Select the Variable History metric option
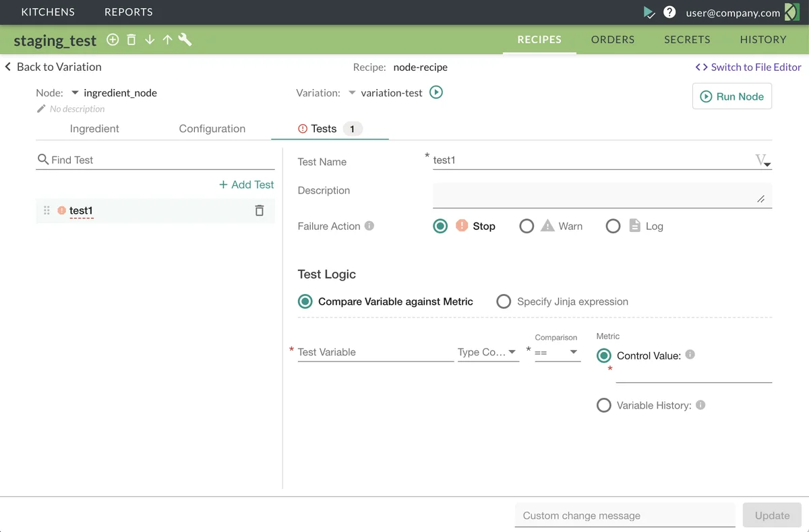The height and width of the screenshot is (532, 809). pos(604,405)
